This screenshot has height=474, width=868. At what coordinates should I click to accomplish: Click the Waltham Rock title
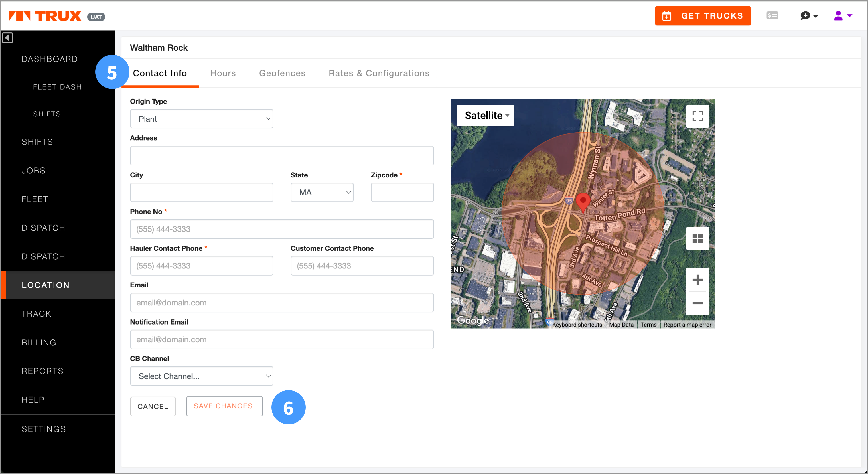(159, 48)
